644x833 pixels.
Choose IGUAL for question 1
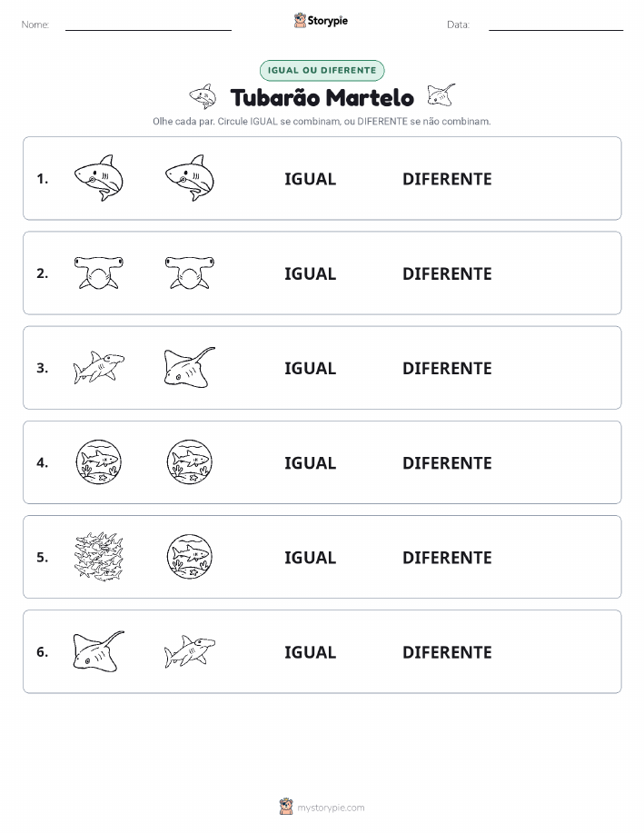coord(311,179)
